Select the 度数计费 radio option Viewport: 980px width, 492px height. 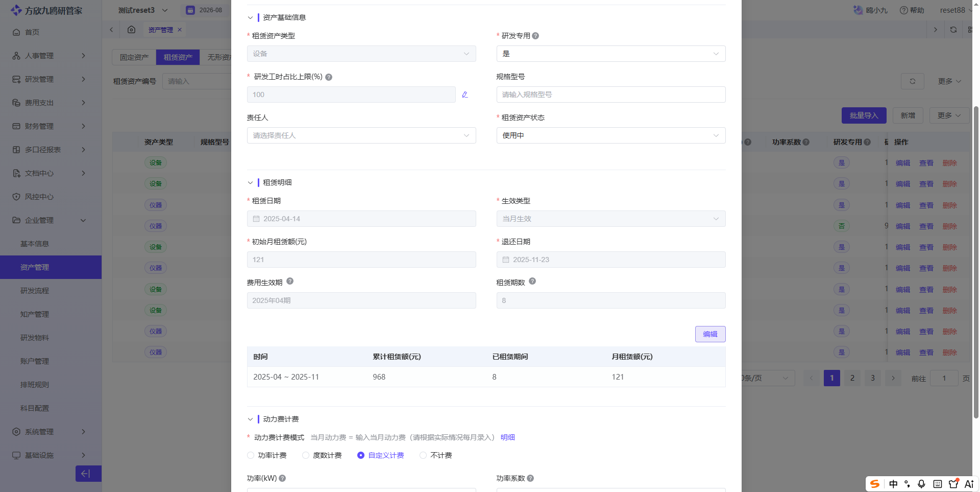click(x=306, y=455)
